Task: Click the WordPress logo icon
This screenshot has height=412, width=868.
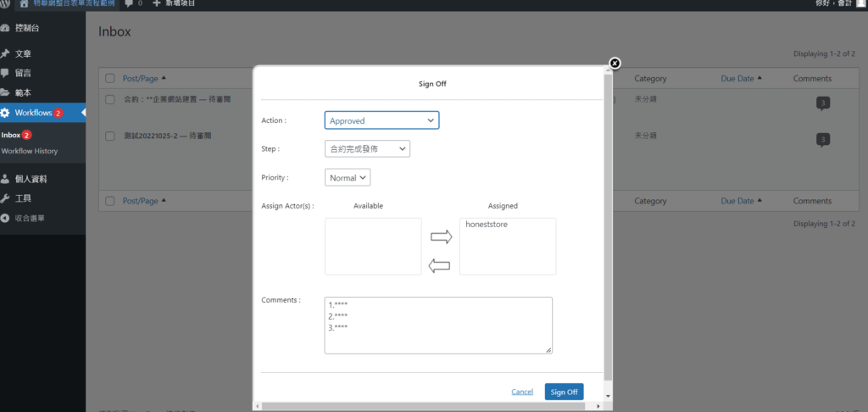Action: [x=5, y=4]
